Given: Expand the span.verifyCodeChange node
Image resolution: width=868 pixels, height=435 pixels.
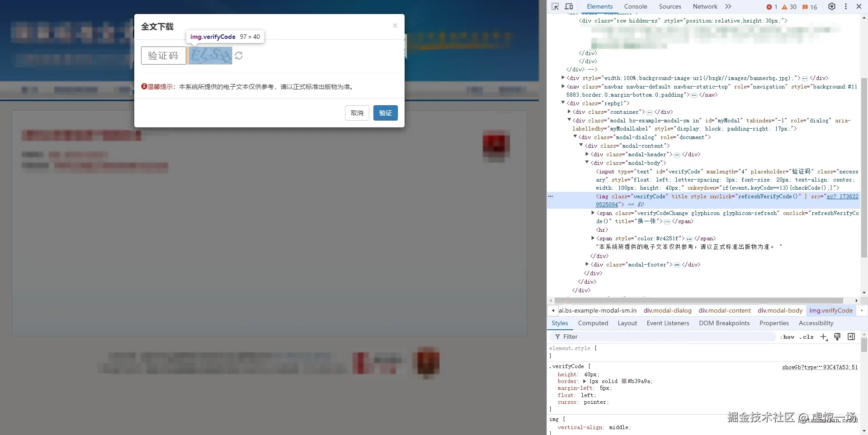Looking at the screenshot, I should click(x=593, y=213).
